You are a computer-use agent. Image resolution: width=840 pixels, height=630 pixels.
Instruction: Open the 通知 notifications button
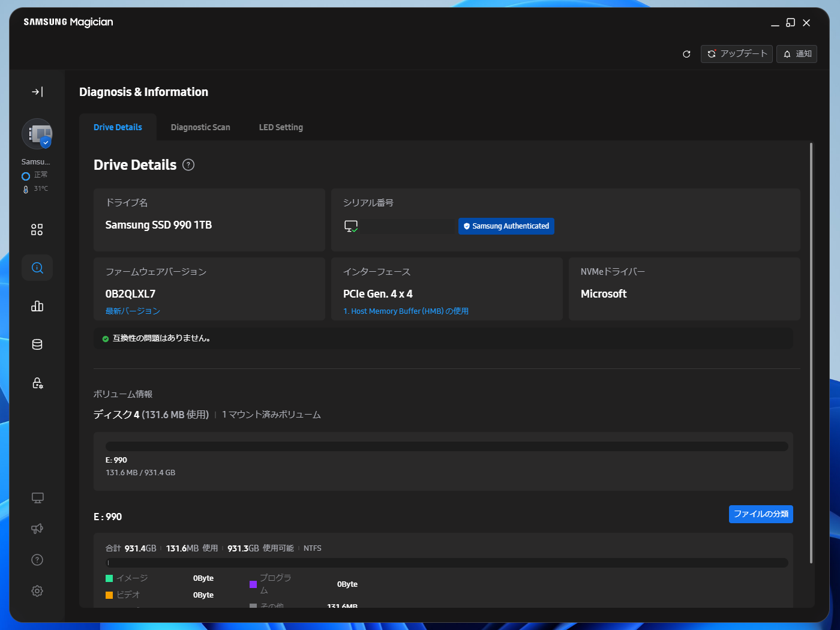tap(797, 54)
